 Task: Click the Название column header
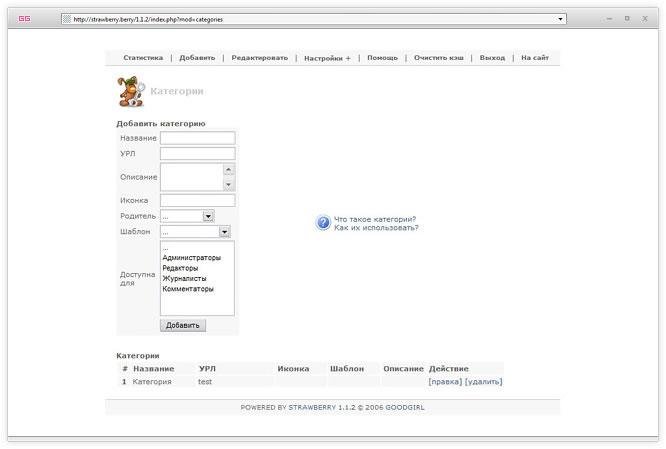[x=153, y=369]
